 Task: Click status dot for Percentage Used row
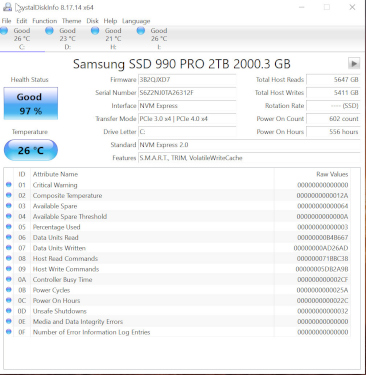(x=9, y=226)
